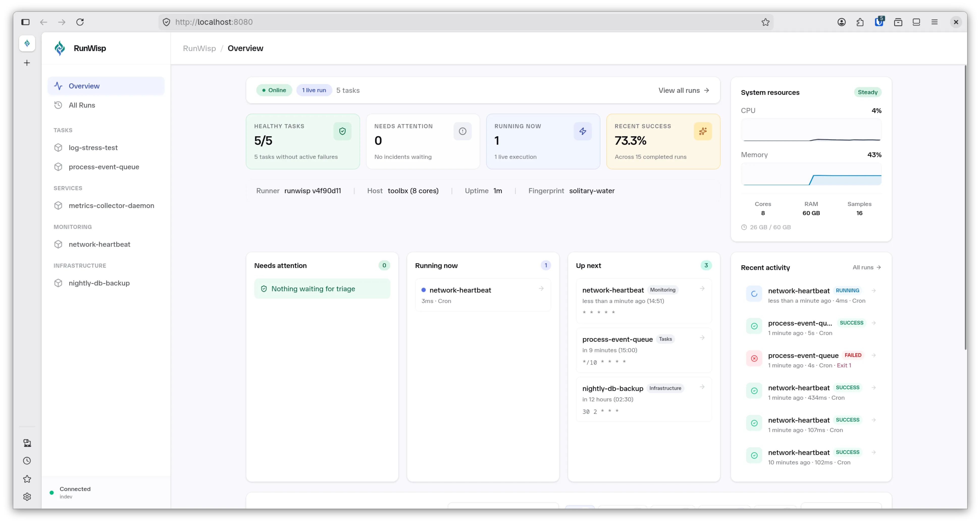Click the RunWisp breadcrumb link
The height and width of the screenshot is (523, 980).
coord(199,48)
